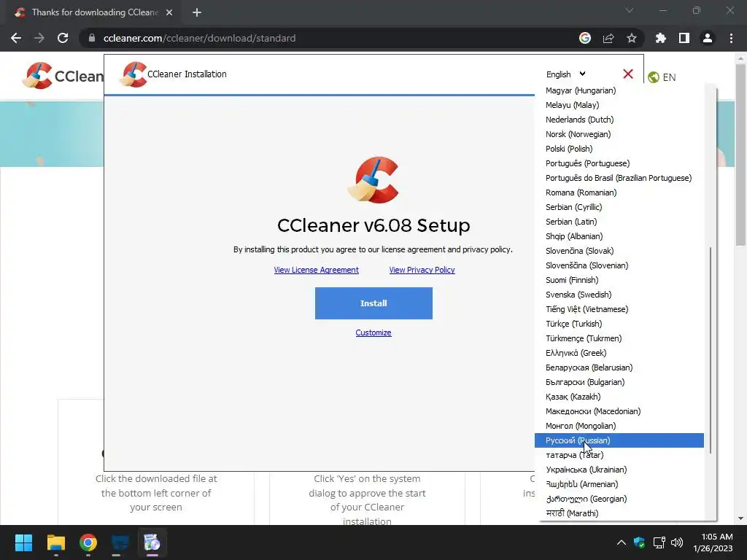Bookmark this page with star icon
Image resolution: width=747 pixels, height=560 pixels.
[x=632, y=38]
